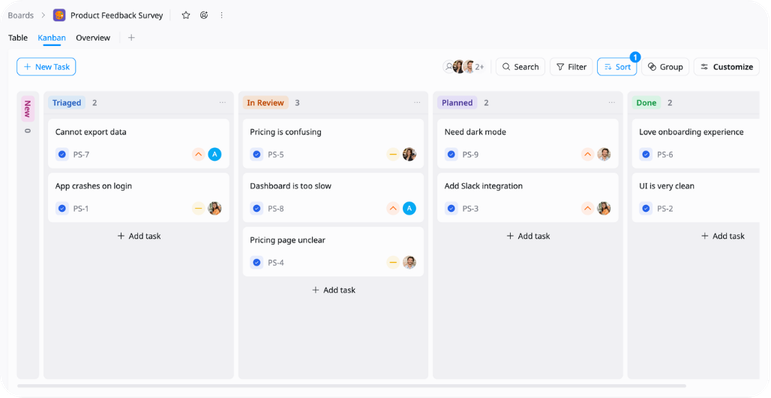Add task in the In Review column

point(334,290)
